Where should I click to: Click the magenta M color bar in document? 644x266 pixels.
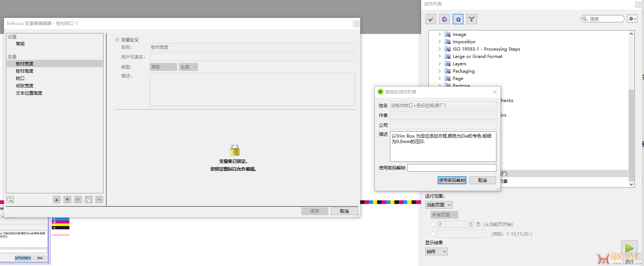click(x=61, y=222)
